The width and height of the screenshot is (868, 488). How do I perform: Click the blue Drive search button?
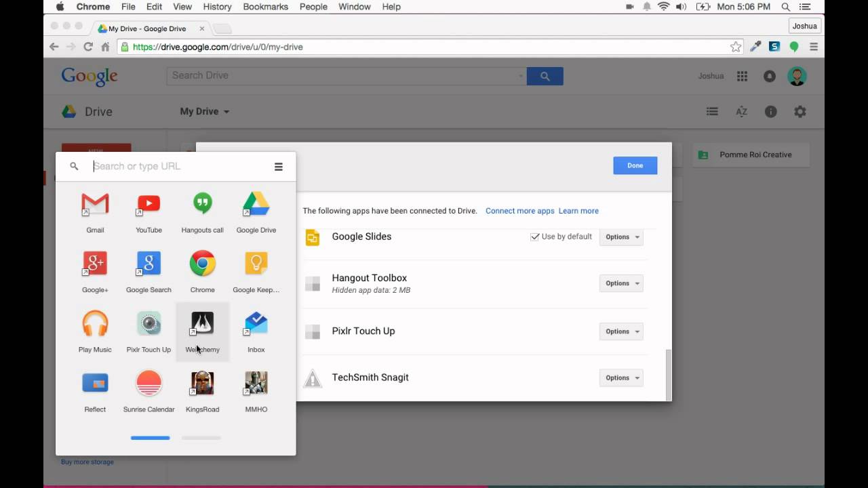click(545, 76)
